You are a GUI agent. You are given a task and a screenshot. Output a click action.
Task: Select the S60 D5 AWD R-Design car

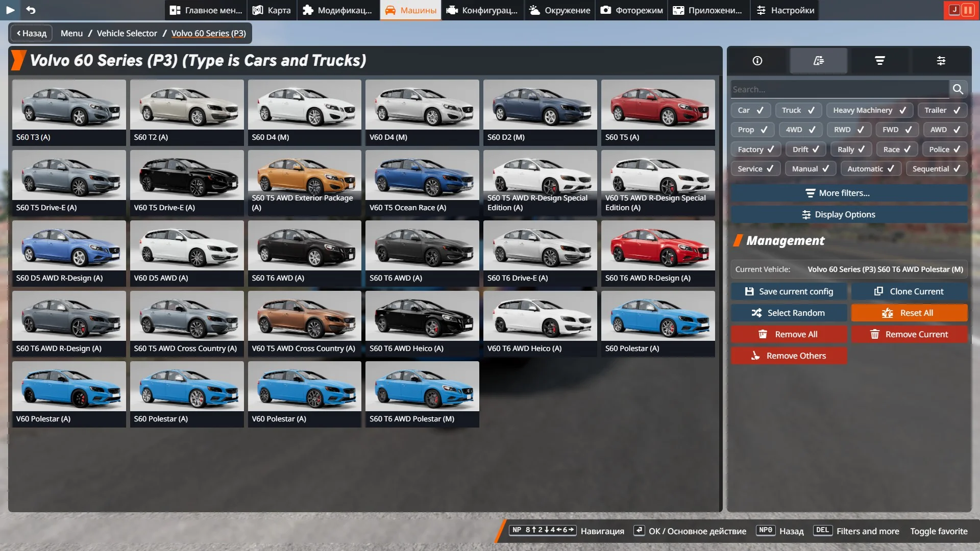(x=69, y=253)
